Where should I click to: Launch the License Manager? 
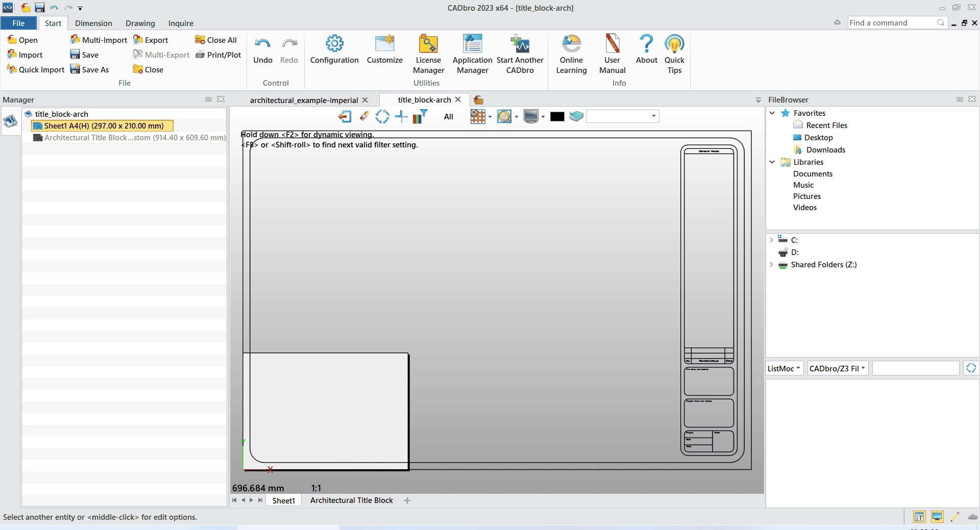pos(428,54)
